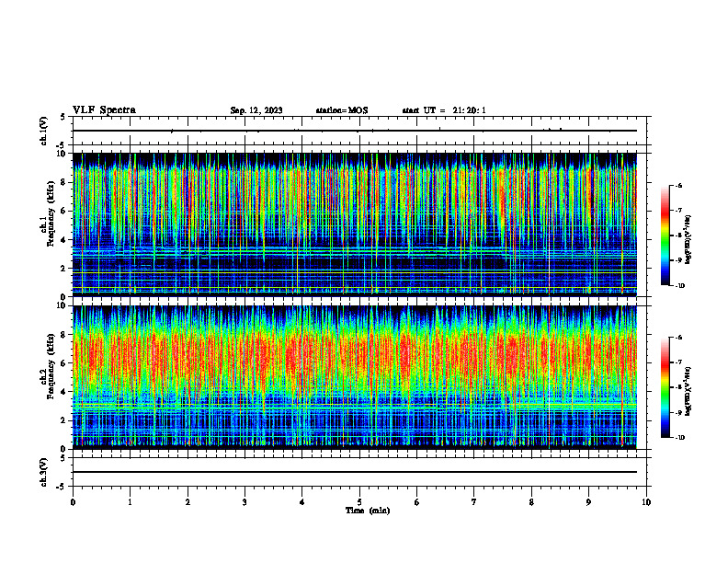728x563 pixels.
Task: Click time axis tick label '7'
Action: [474, 502]
